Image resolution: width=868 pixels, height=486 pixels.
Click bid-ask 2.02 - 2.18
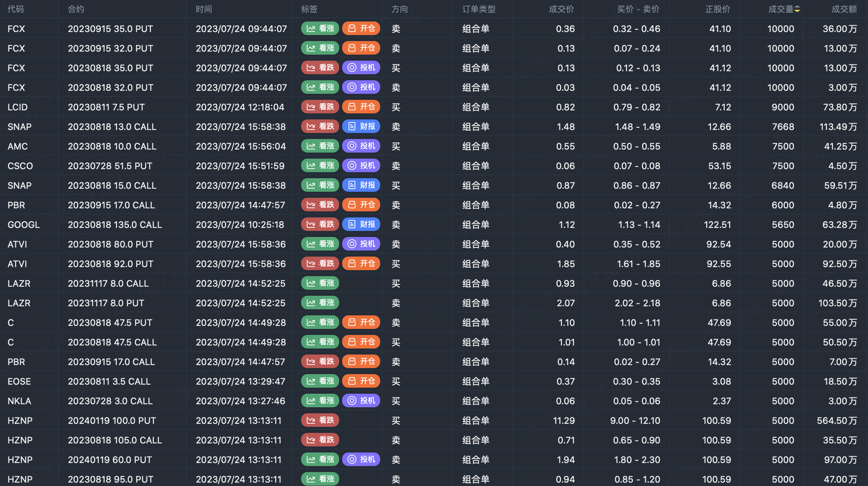[638, 303]
